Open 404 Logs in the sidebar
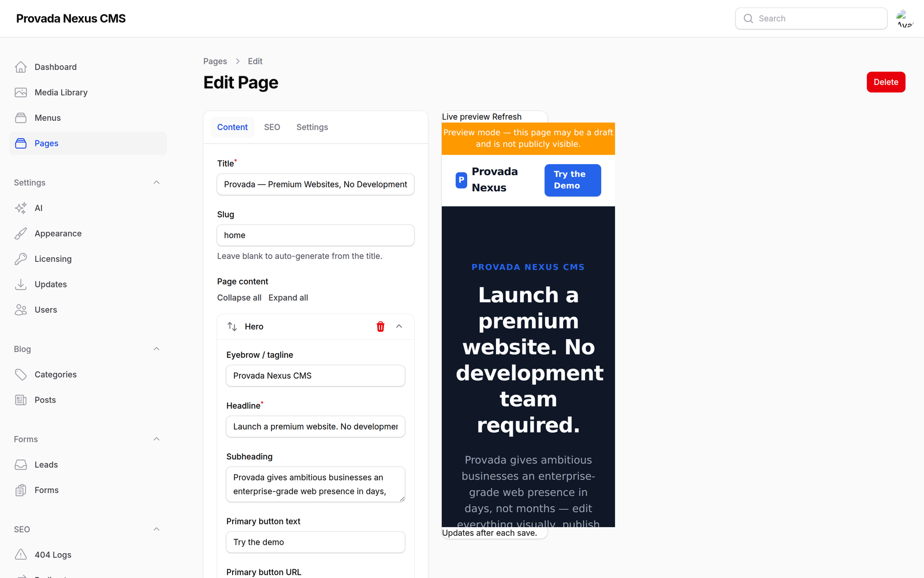Screen dimensions: 924x578 (x=88, y=555)
